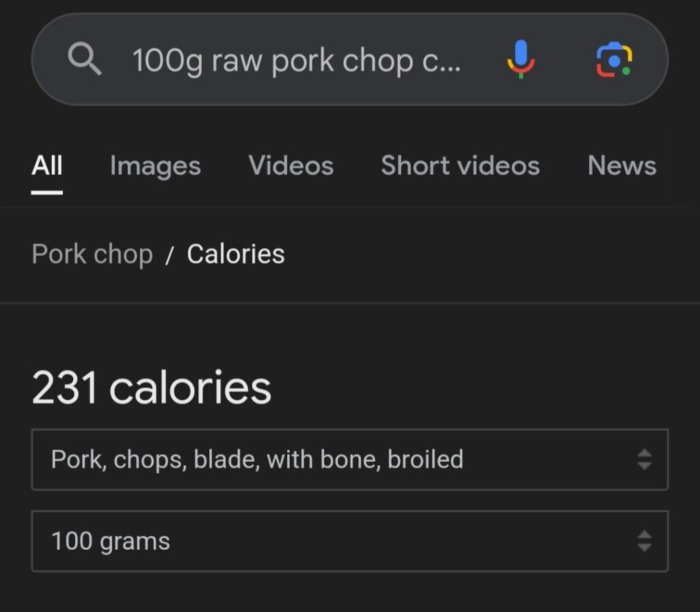Tap the magnifying glass search icon
700x612 pixels.
85,61
